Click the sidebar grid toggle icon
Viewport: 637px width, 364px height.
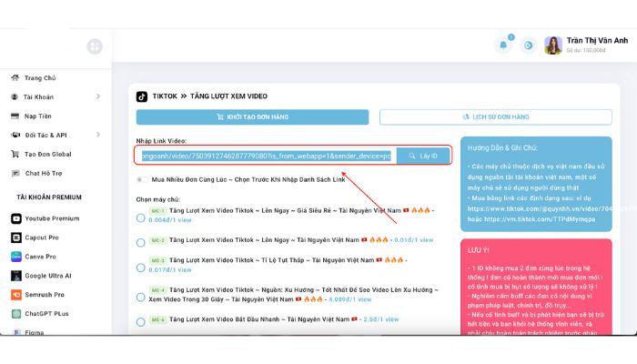[95, 46]
